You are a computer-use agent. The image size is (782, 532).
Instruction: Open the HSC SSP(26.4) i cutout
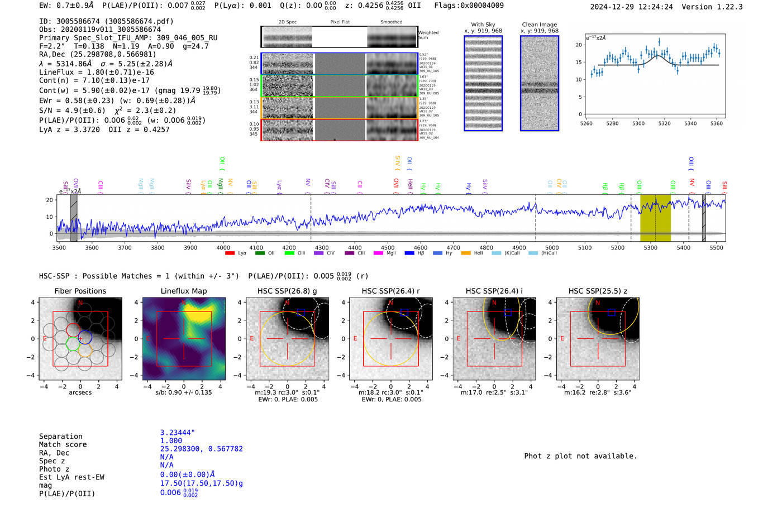click(494, 339)
